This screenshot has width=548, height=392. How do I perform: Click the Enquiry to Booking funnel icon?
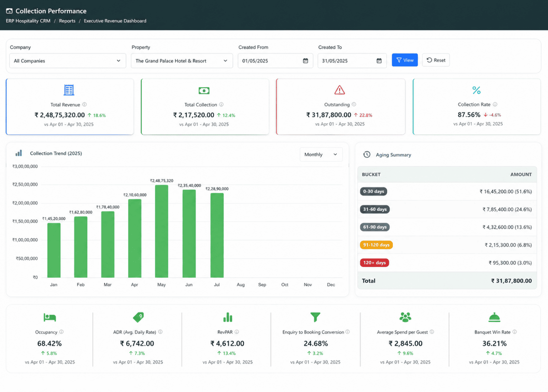315,317
